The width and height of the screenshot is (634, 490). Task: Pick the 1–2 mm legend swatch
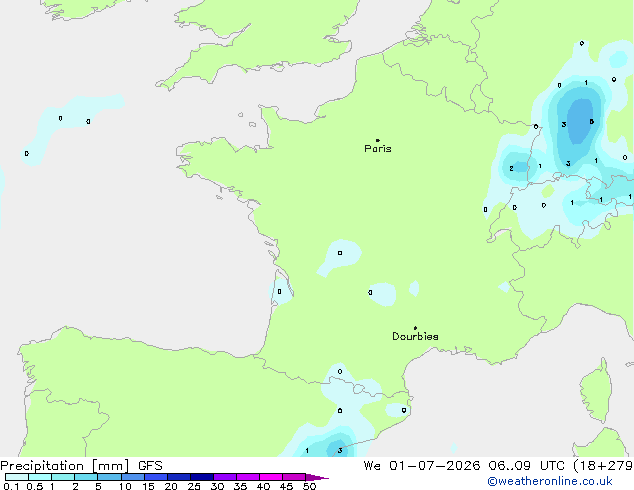[x=63, y=477]
